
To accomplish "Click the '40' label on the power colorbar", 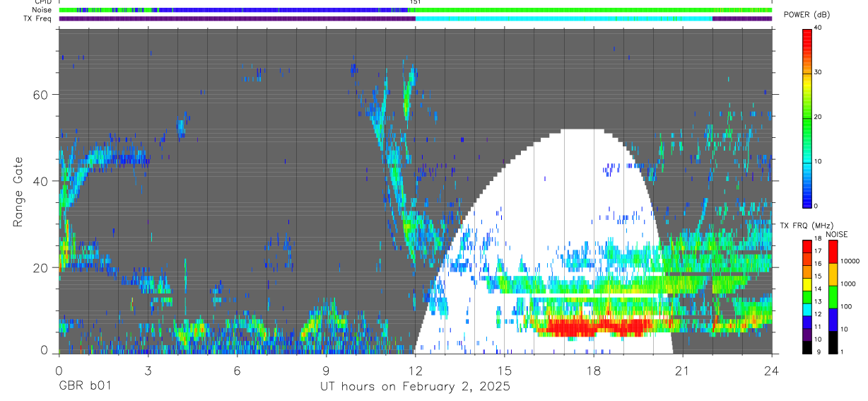I will [x=818, y=28].
